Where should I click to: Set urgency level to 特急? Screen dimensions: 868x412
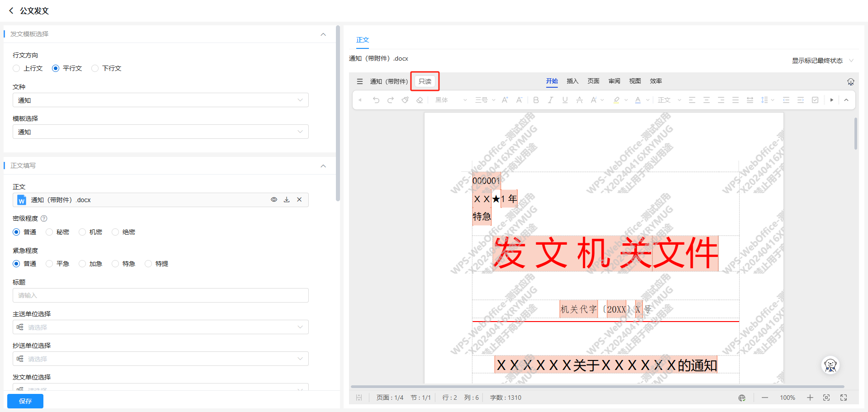[x=115, y=264]
